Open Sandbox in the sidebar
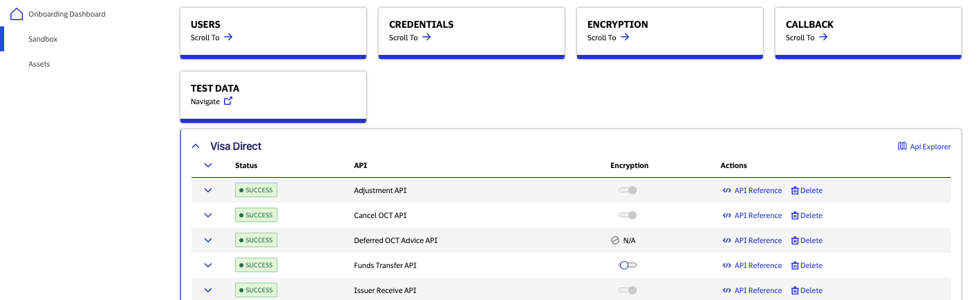 point(43,40)
